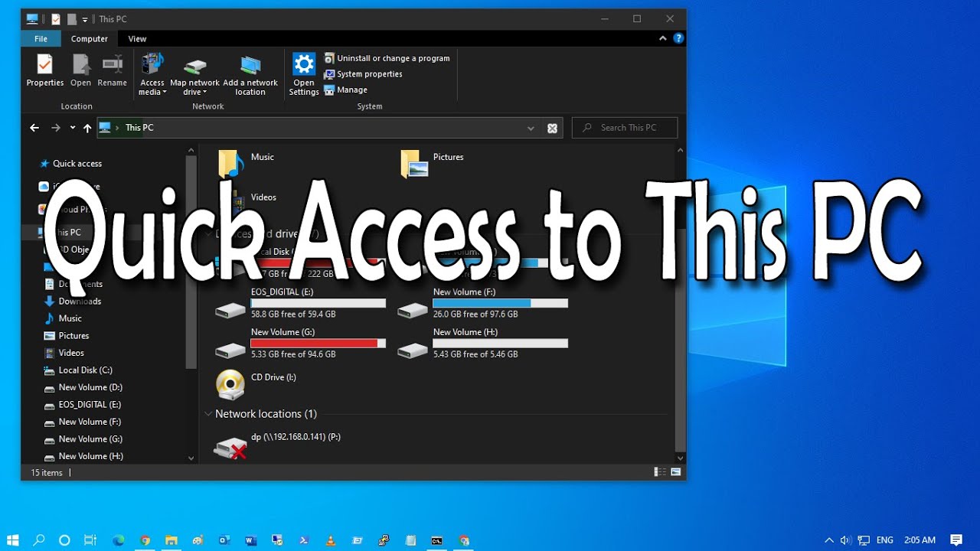Click New Volume (F:) blue usage bar
Screen dimensions: 980x551
coord(501,303)
